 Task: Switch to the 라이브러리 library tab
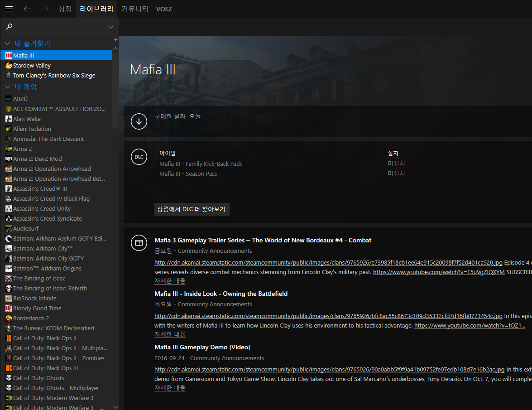click(96, 9)
